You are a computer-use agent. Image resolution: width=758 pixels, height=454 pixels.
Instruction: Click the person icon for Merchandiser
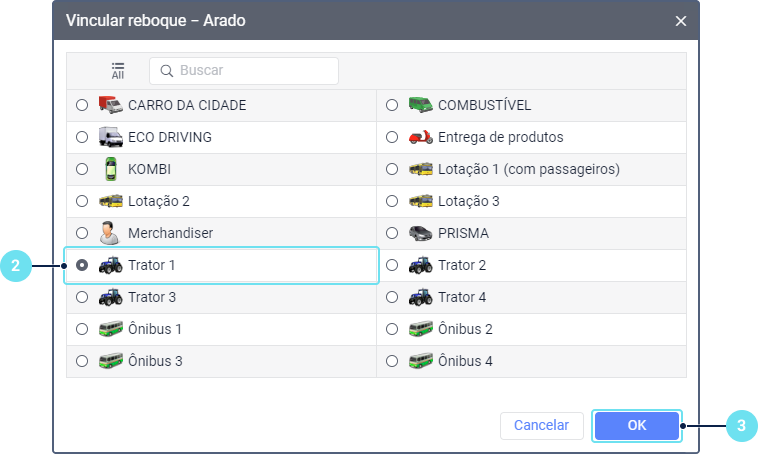(110, 233)
